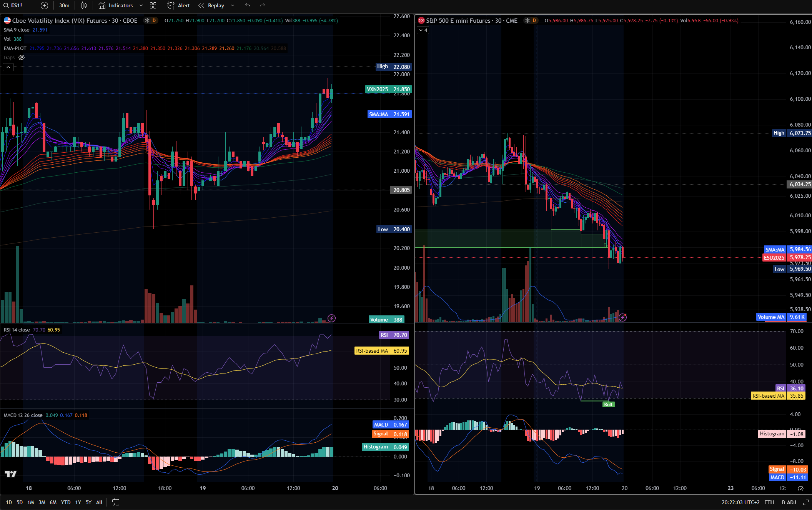
Task: Click the redo arrow icon
Action: [263, 5]
